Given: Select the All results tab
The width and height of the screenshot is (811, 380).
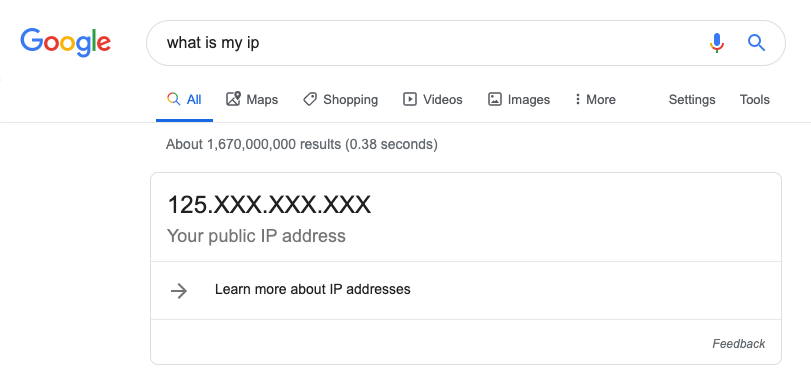Looking at the screenshot, I should coord(184,99).
